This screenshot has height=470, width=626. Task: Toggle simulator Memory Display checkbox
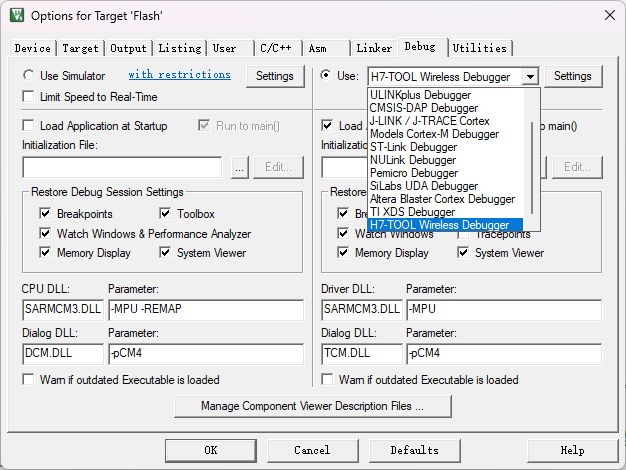(45, 253)
